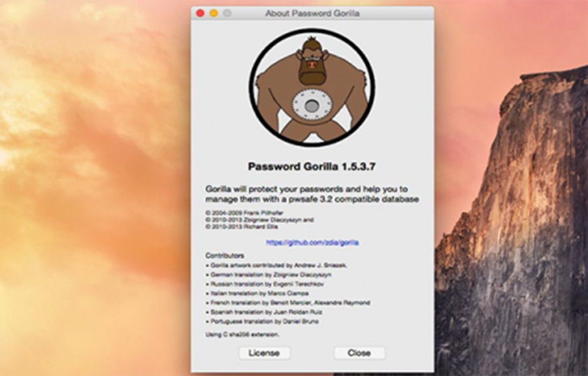The image size is (588, 376).
Task: Open the github.com/zdia/gorilla link
Action: [x=312, y=243]
